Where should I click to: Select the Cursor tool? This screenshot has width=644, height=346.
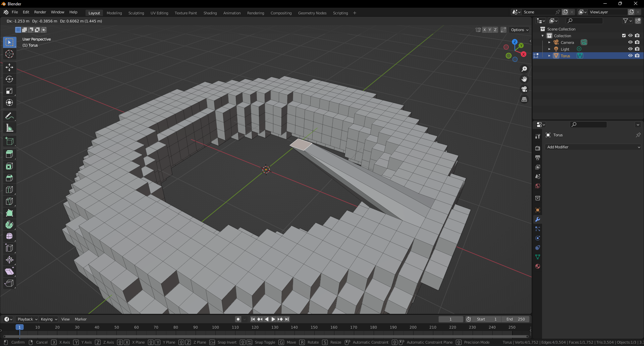tap(9, 54)
